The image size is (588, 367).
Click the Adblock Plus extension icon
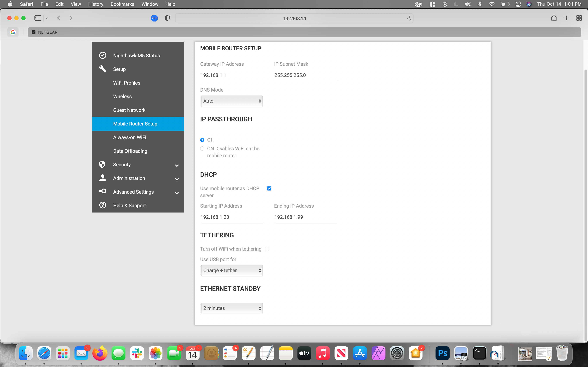pos(154,18)
